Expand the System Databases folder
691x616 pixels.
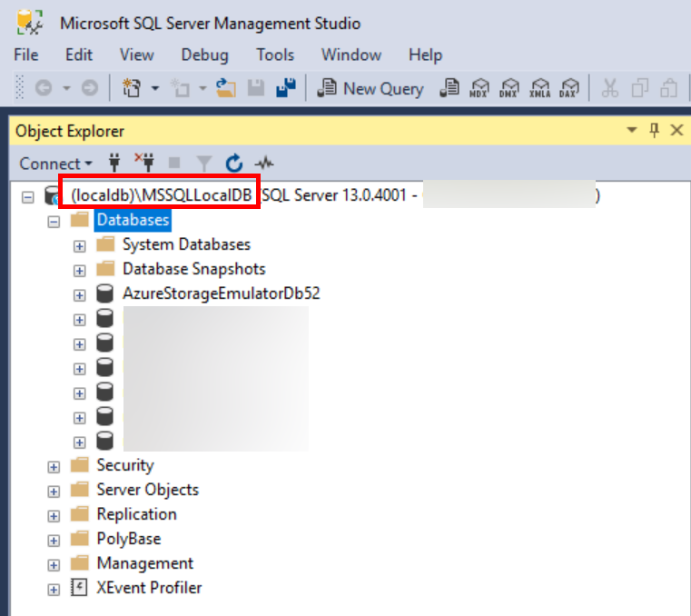[x=79, y=246]
